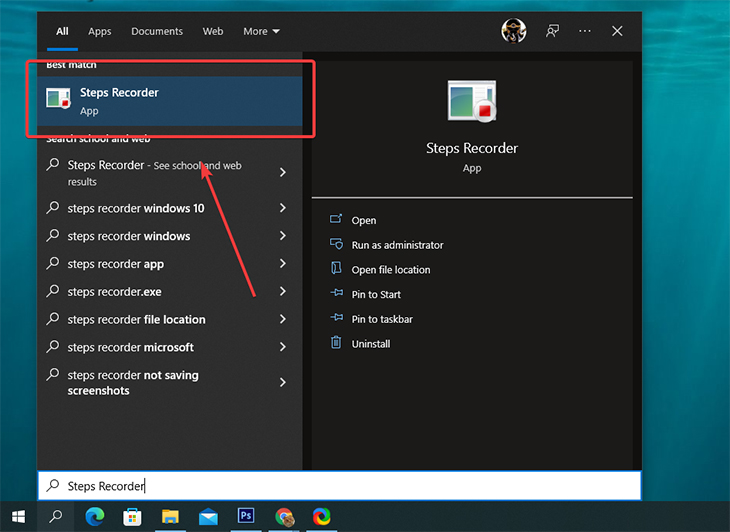Image resolution: width=730 pixels, height=532 pixels.
Task: Open Photoshop from the taskbar
Action: pos(246,516)
